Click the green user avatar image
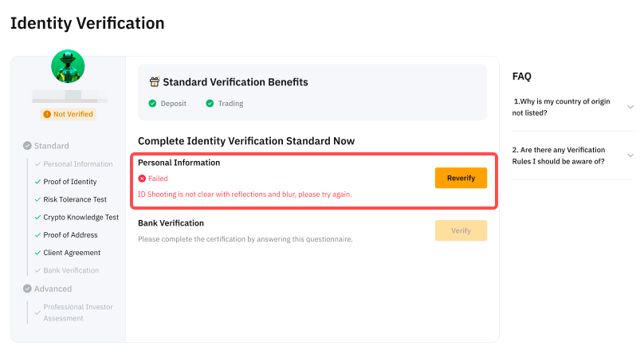 (68, 66)
